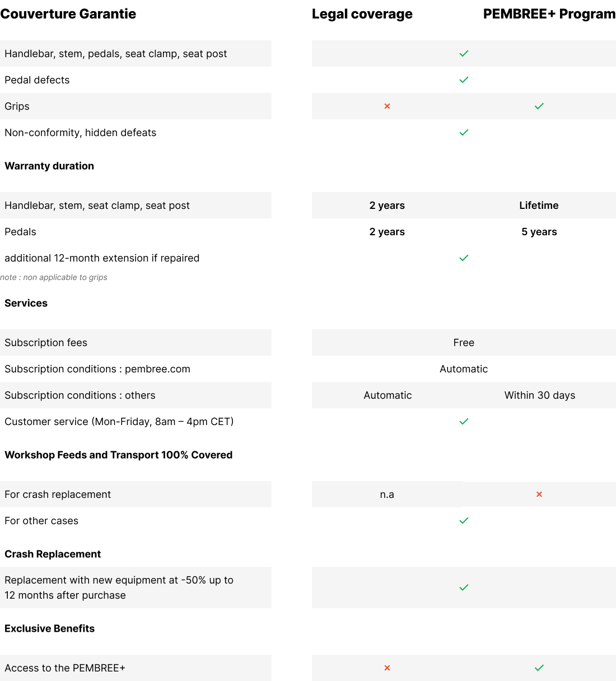
Task: Click checkmark for -50% replacement equipment row
Action: 464,588
